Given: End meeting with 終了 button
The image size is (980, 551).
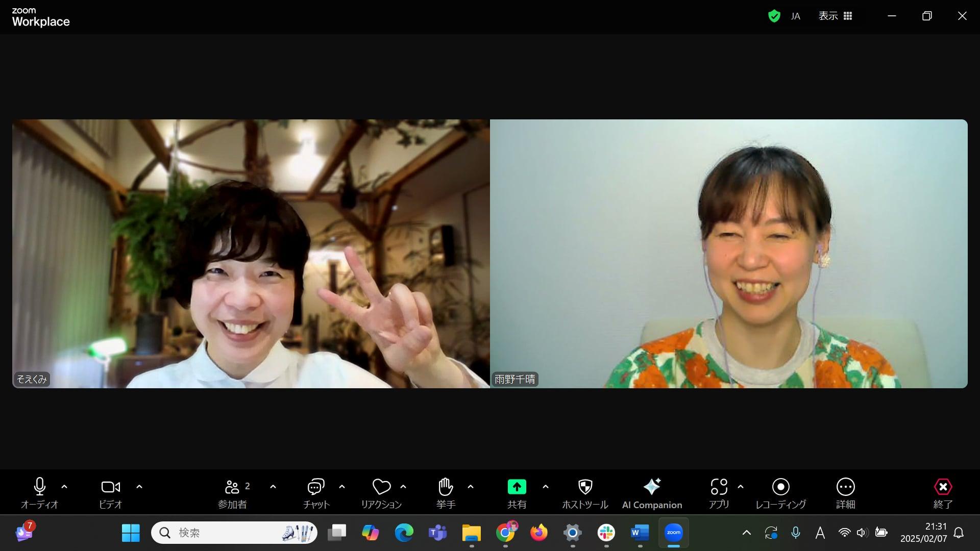Looking at the screenshot, I should point(942,492).
